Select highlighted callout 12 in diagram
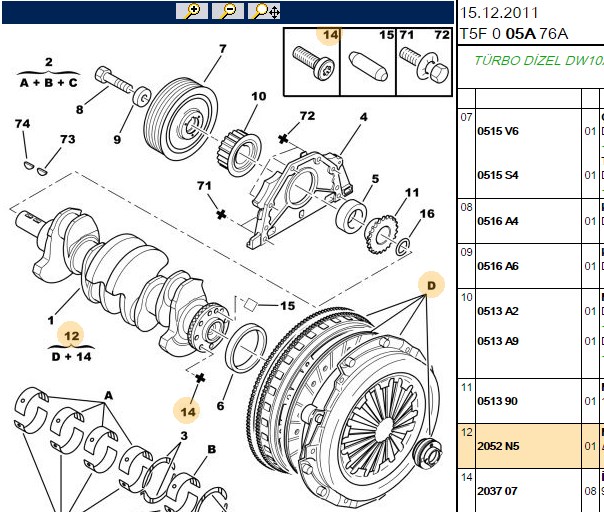Screen dimensions: 604x512 click(72, 336)
